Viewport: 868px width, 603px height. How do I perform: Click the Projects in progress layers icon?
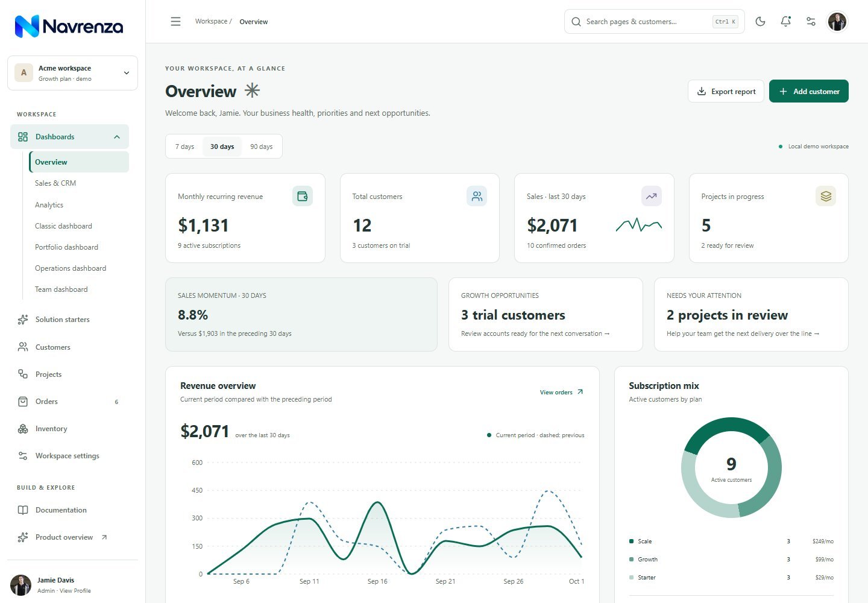point(826,196)
